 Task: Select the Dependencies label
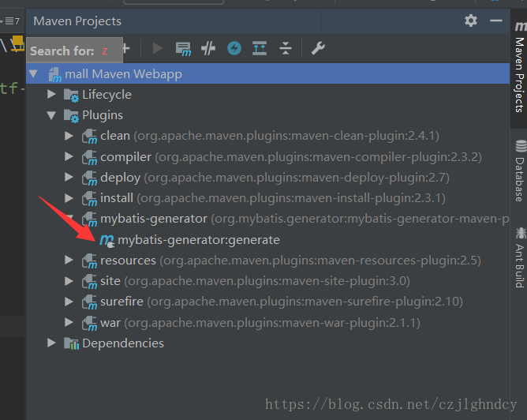(123, 343)
